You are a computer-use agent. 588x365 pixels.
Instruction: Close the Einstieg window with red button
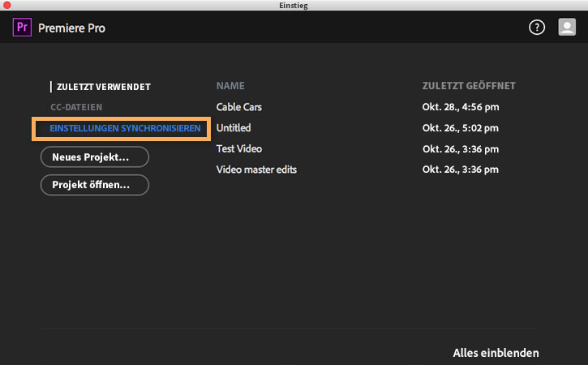tap(6, 5)
